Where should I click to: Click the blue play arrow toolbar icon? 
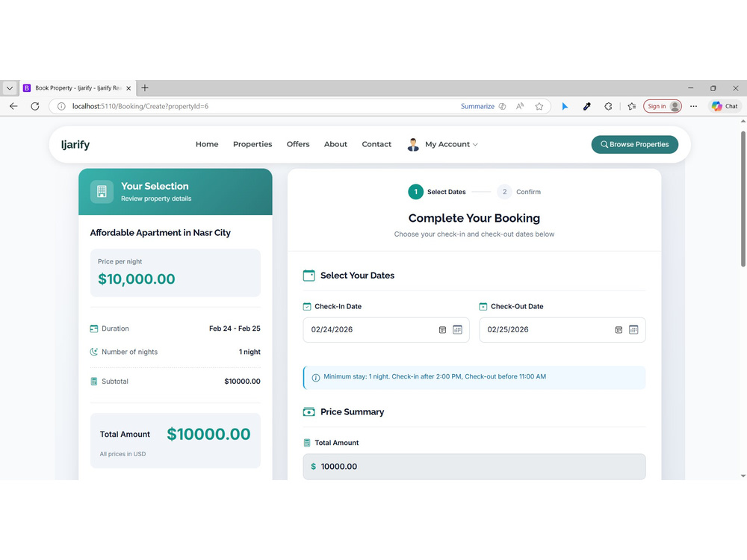click(565, 106)
